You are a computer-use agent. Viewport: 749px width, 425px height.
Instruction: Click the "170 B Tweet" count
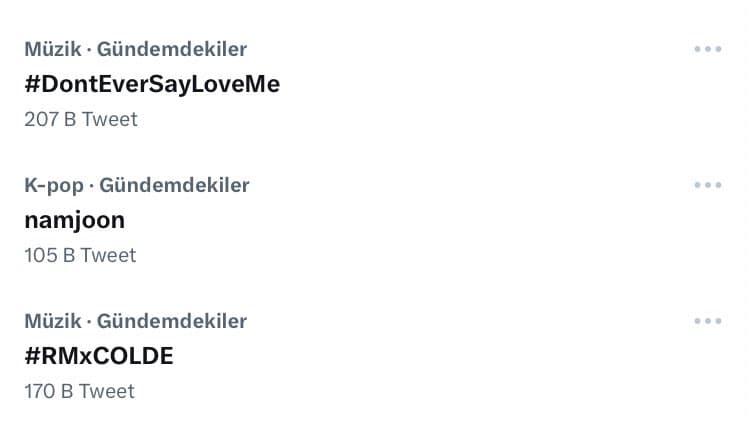[80, 391]
